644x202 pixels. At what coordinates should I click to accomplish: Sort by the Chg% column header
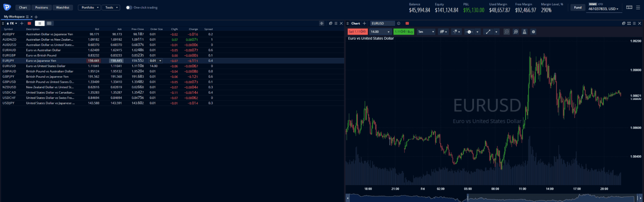click(174, 29)
